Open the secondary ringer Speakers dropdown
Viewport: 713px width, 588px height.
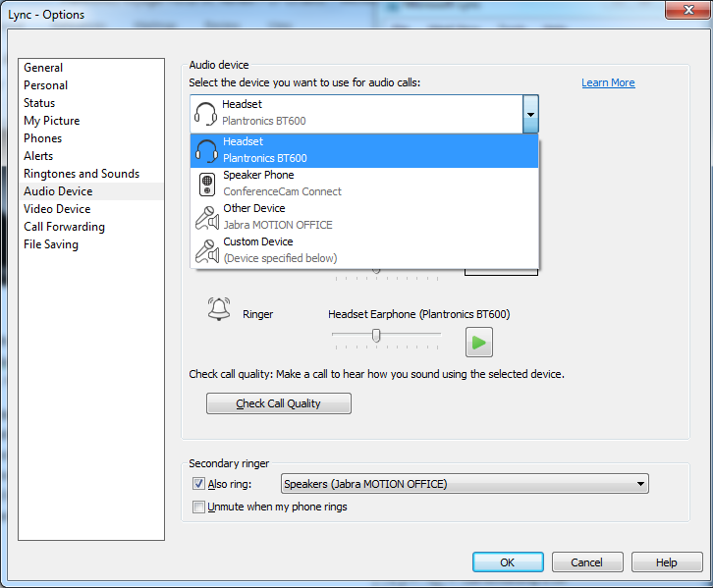(x=465, y=484)
